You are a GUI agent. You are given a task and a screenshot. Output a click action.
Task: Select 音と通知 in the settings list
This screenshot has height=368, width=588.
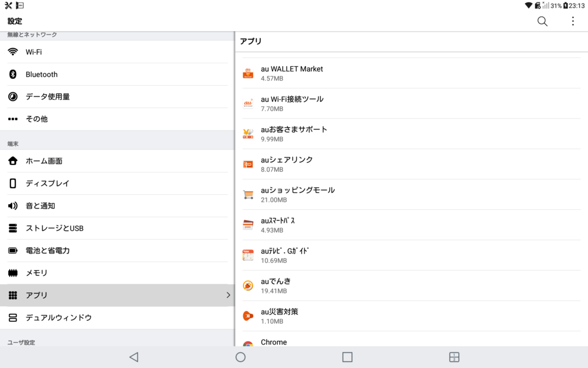click(x=117, y=206)
